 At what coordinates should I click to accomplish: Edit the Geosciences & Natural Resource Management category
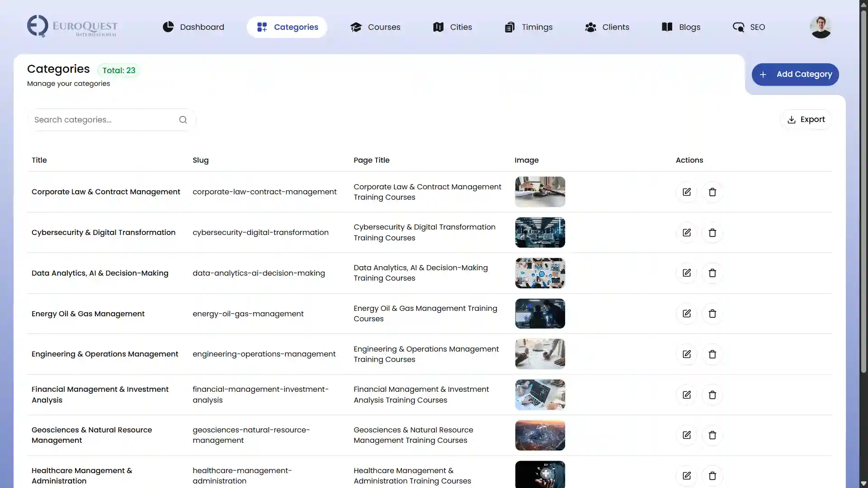click(x=686, y=435)
